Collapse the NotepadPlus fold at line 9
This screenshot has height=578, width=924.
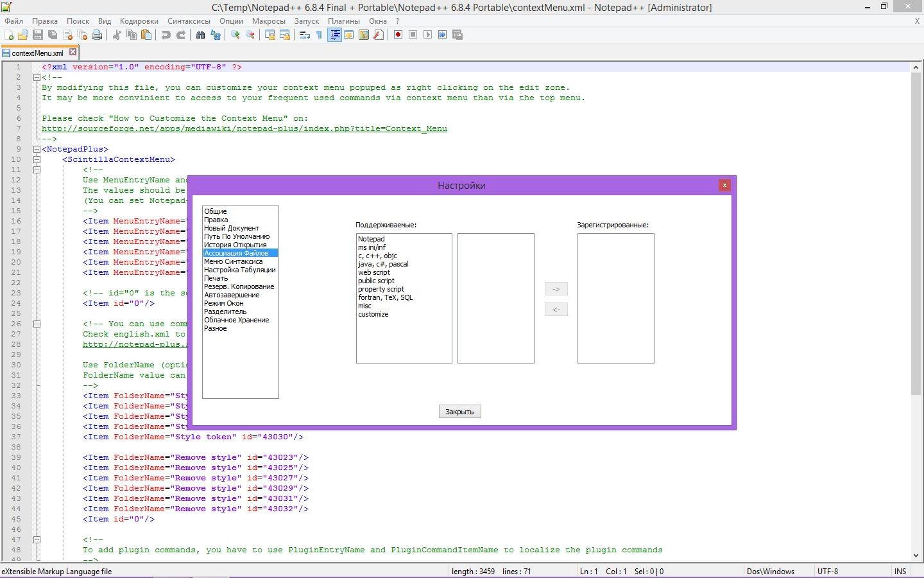tap(37, 149)
